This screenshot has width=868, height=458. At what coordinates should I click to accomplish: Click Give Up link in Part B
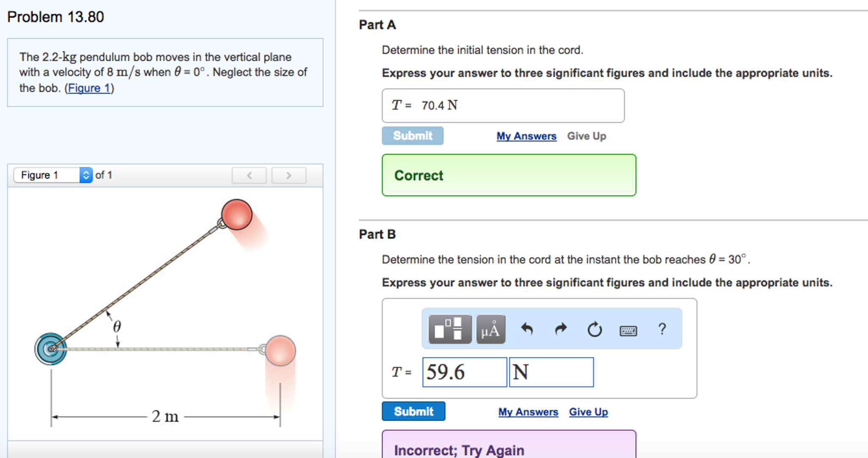click(588, 412)
